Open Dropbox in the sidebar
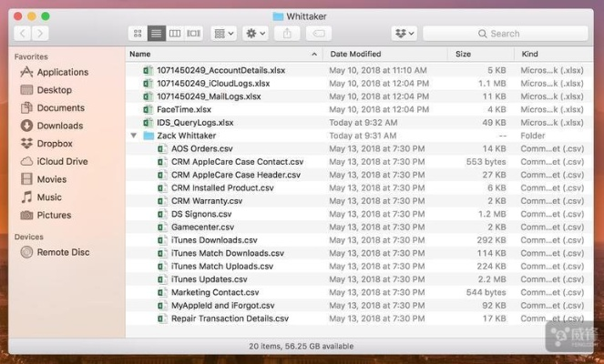The height and width of the screenshot is (364, 604). point(54,144)
